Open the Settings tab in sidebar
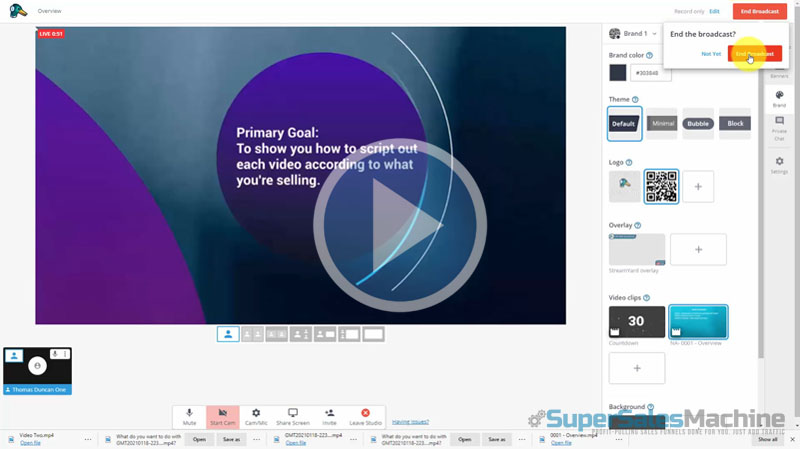800x449 pixels. [x=779, y=164]
